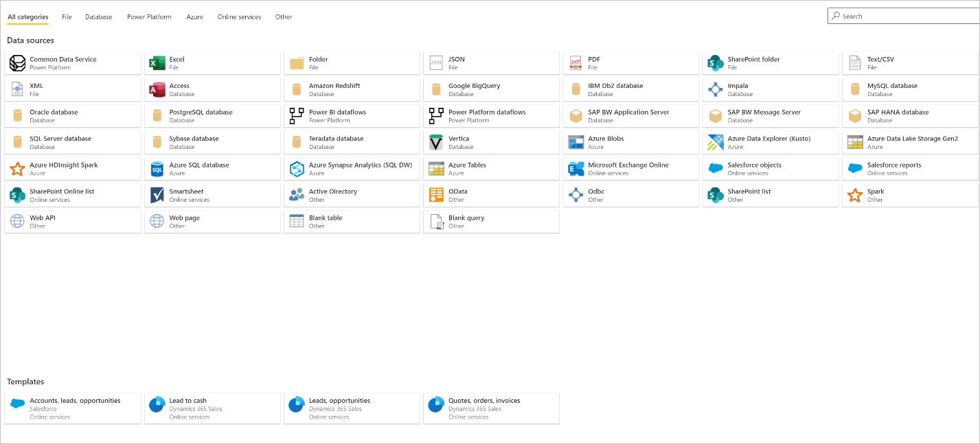Click in the Search input field
Image resolution: width=980 pixels, height=444 pixels.
(907, 16)
